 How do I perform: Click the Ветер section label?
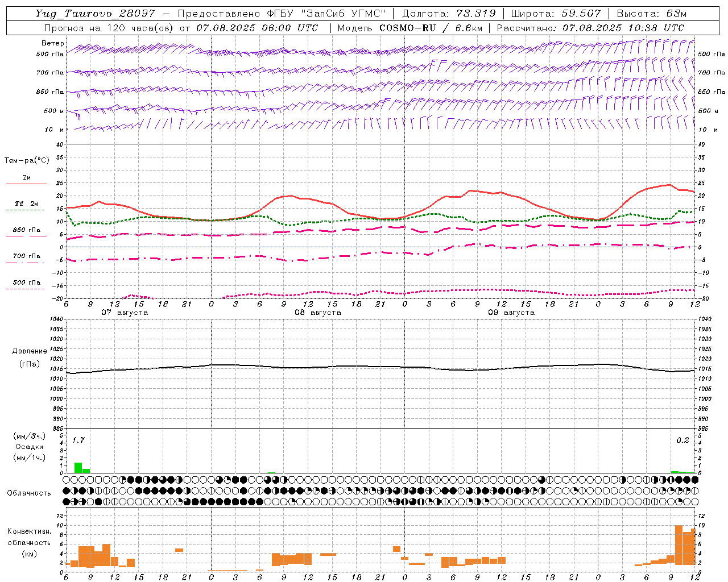[x=52, y=43]
